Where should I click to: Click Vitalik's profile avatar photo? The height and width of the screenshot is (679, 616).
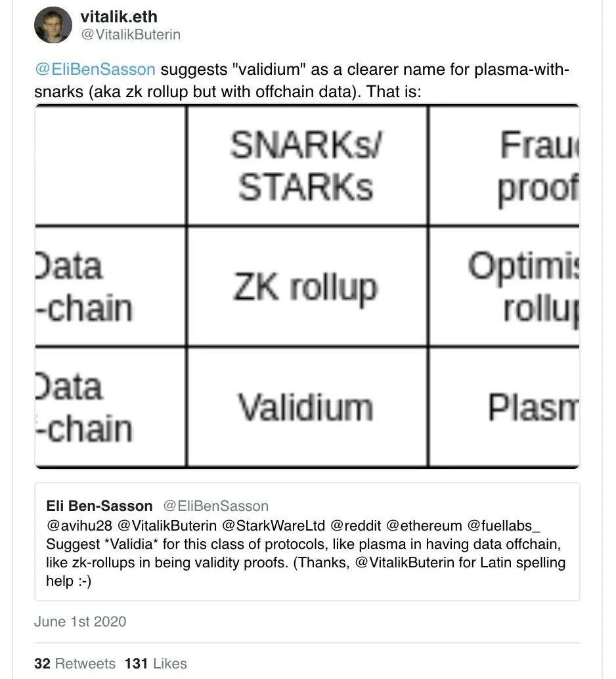click(53, 24)
